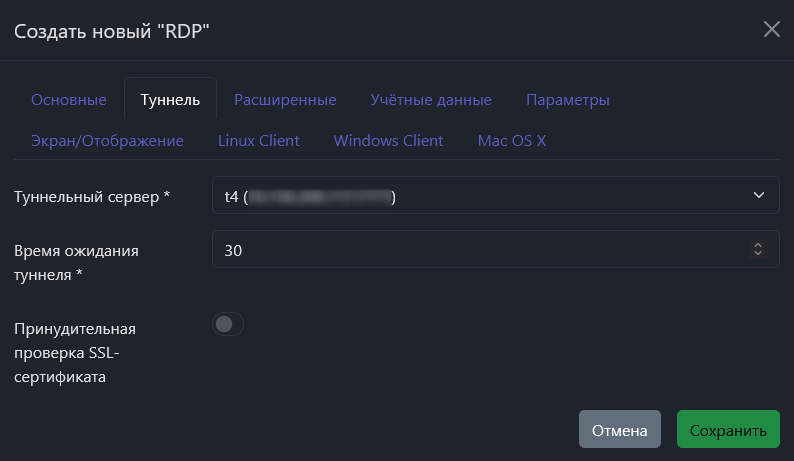Open the Расширенные tab
The width and height of the screenshot is (794, 461).
pyautogui.click(x=285, y=100)
